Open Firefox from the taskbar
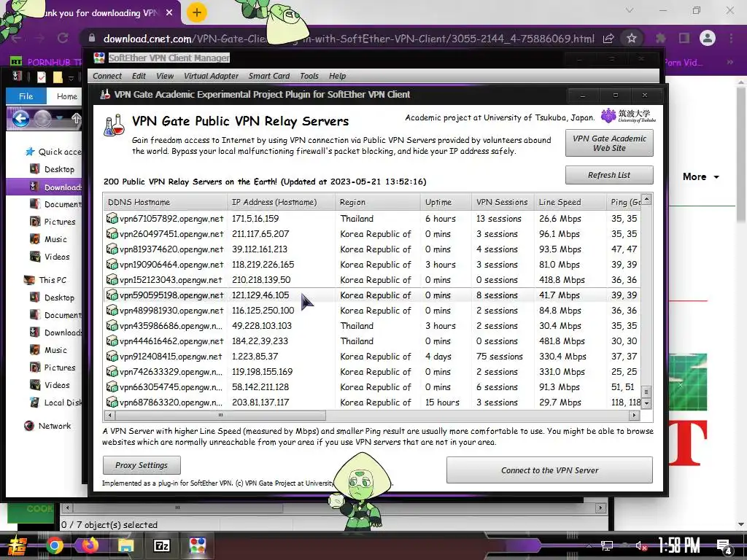Viewport: 747px width, 560px height. [x=90, y=545]
